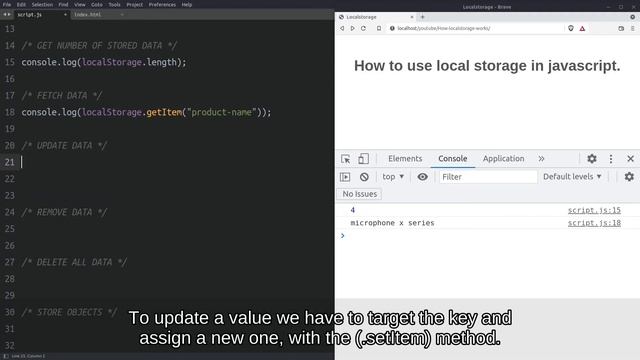Click the REMOVE DATA comment line
This screenshot has height=360, width=640.
tap(64, 212)
